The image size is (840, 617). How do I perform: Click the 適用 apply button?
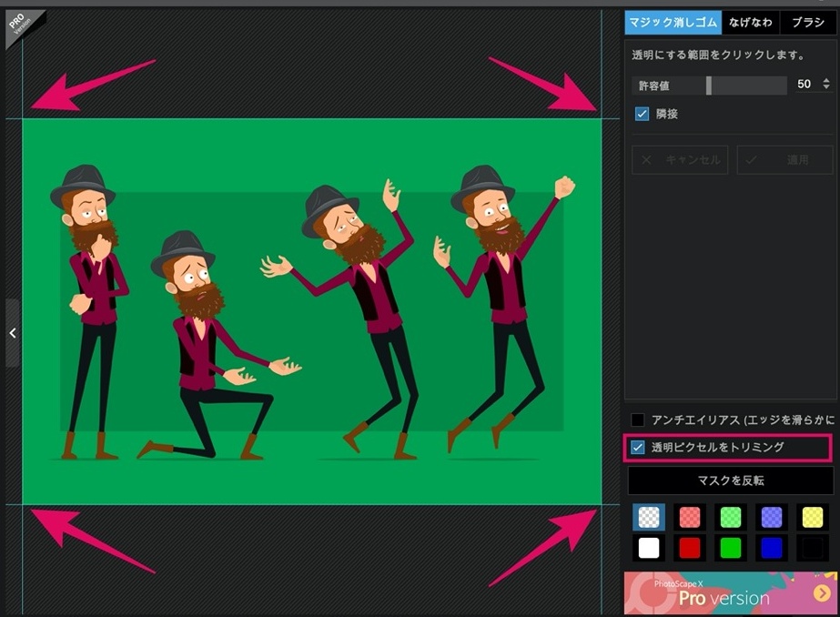pyautogui.click(x=784, y=159)
